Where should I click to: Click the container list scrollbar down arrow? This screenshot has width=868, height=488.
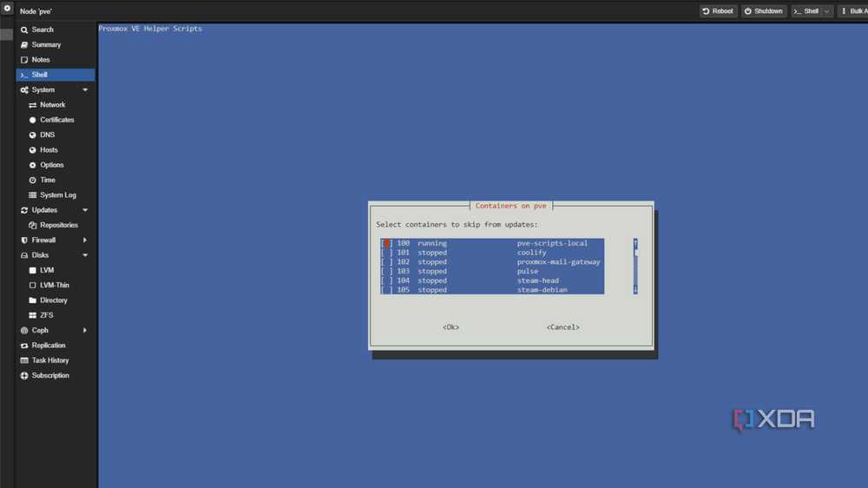click(635, 290)
